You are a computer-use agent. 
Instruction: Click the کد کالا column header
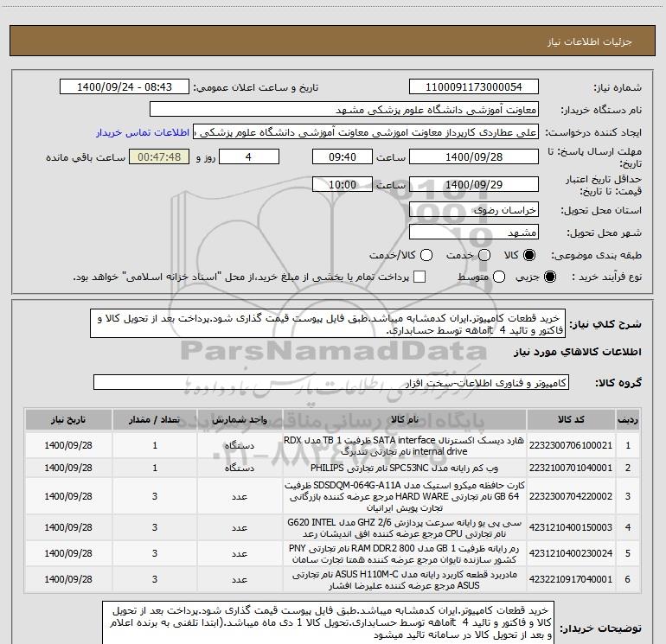click(x=571, y=420)
